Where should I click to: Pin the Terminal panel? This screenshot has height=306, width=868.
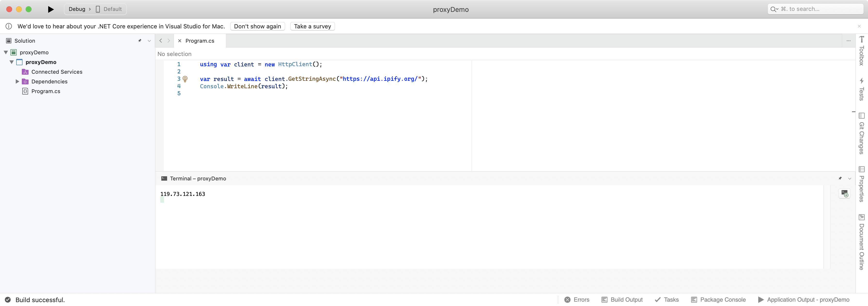[840, 178]
